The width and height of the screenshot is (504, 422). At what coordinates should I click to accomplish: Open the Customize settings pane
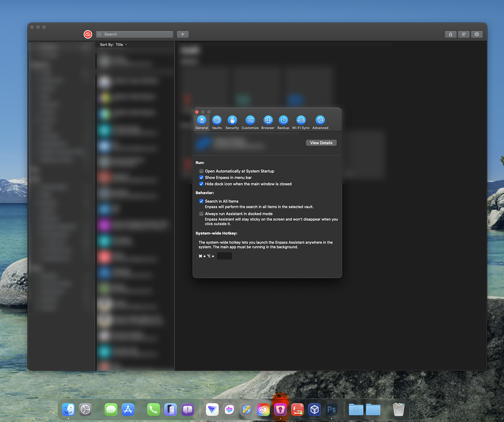click(x=250, y=121)
